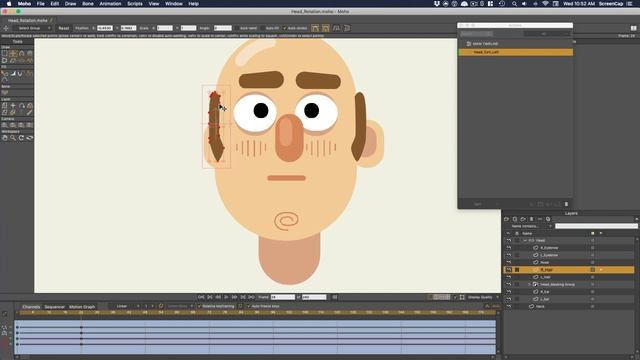This screenshot has width=640, height=360.
Task: Open the Animation menu
Action: point(110,4)
